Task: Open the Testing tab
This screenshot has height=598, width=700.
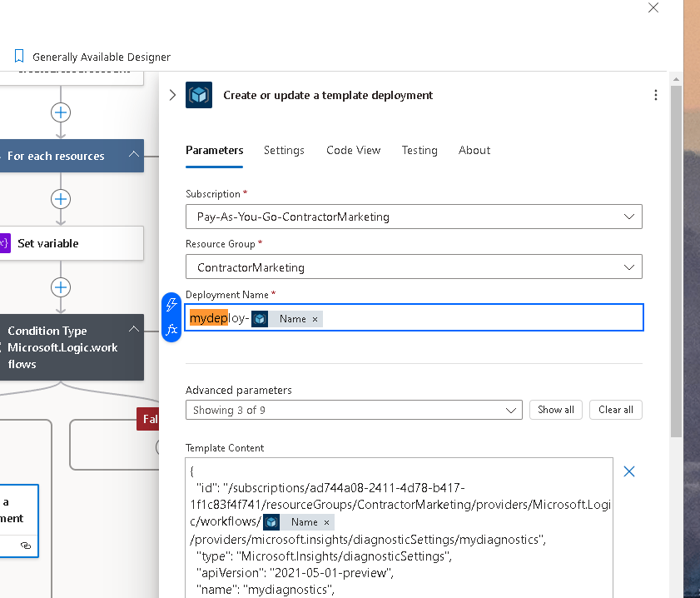Action: point(420,150)
